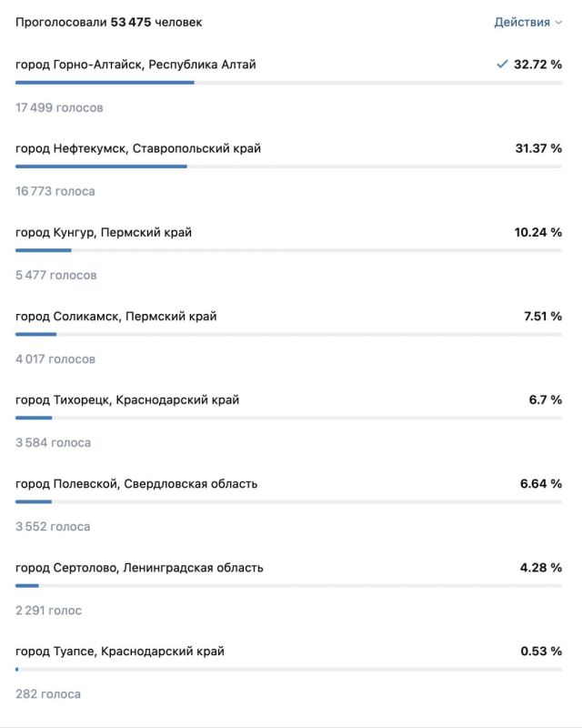Select город Сертолово, Ленинградская область
Viewport: 582px width, 728px height.
click(139, 567)
